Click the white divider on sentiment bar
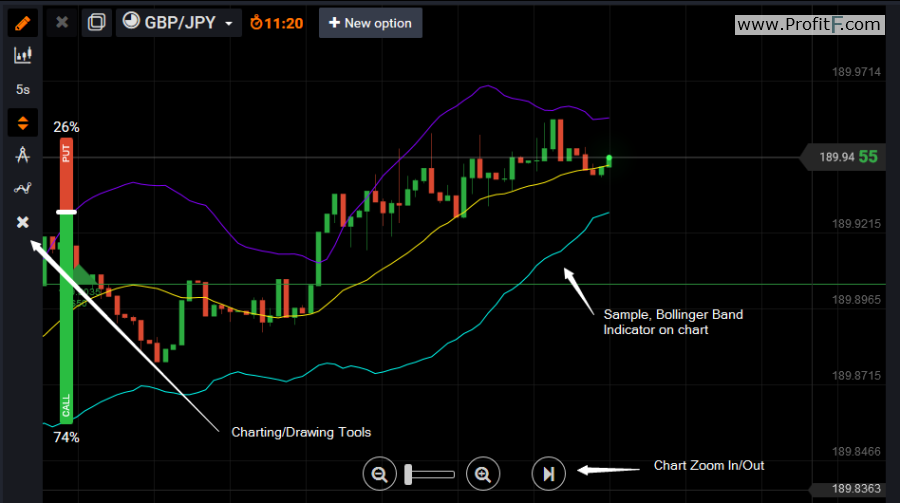The height and width of the screenshot is (503, 900). [67, 212]
